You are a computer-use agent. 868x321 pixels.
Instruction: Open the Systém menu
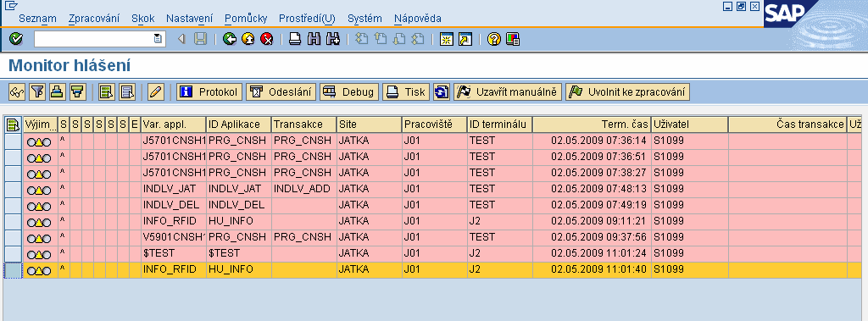(x=364, y=19)
